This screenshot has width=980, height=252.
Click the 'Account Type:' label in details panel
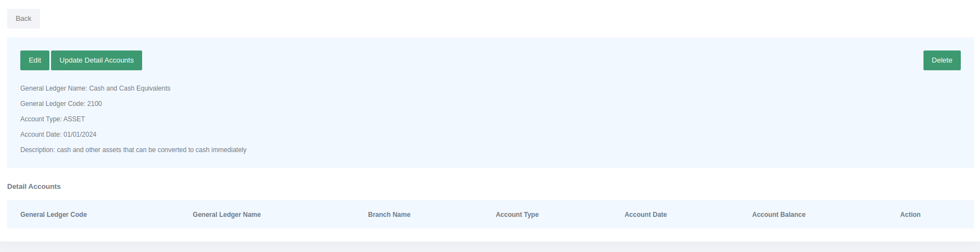[x=41, y=119]
